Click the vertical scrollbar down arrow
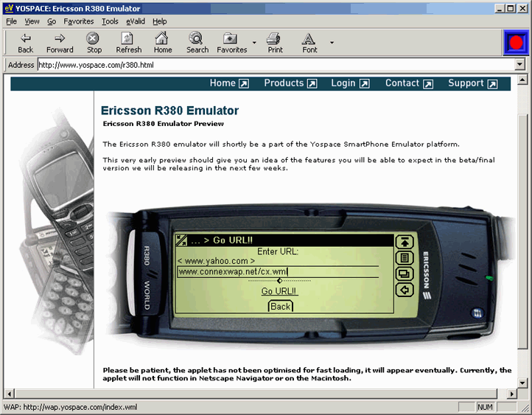Screen dimensions: 532x415 (x=522, y=383)
